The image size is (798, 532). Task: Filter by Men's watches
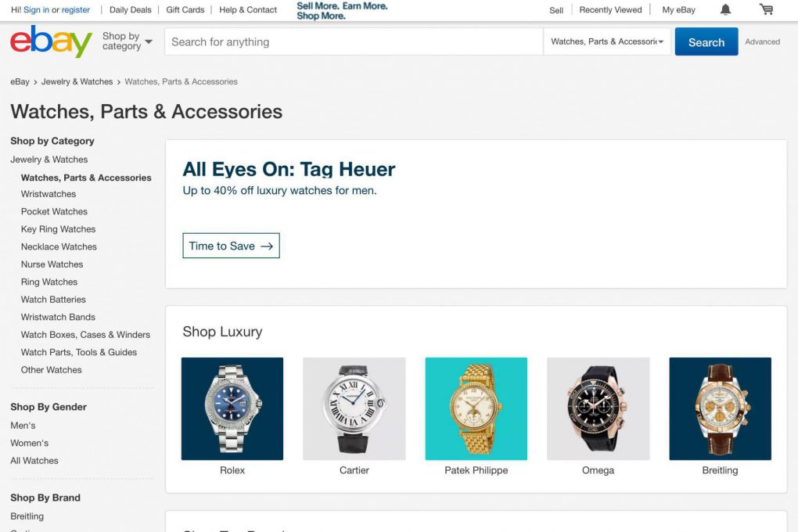[23, 426]
